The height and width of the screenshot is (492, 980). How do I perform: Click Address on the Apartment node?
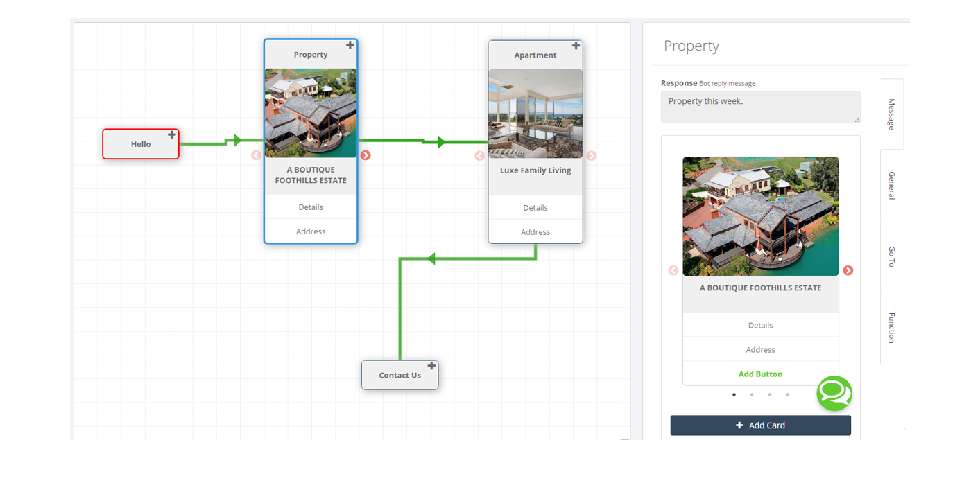[535, 231]
